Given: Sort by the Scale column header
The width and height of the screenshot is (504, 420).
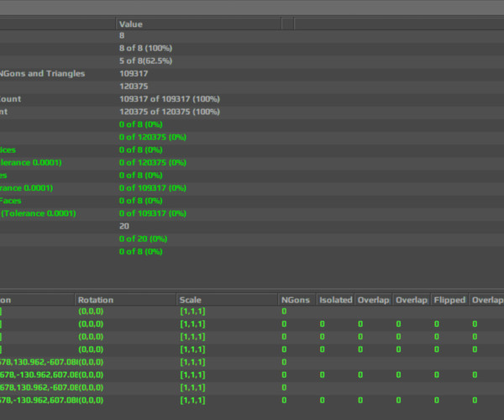Looking at the screenshot, I should (x=227, y=300).
